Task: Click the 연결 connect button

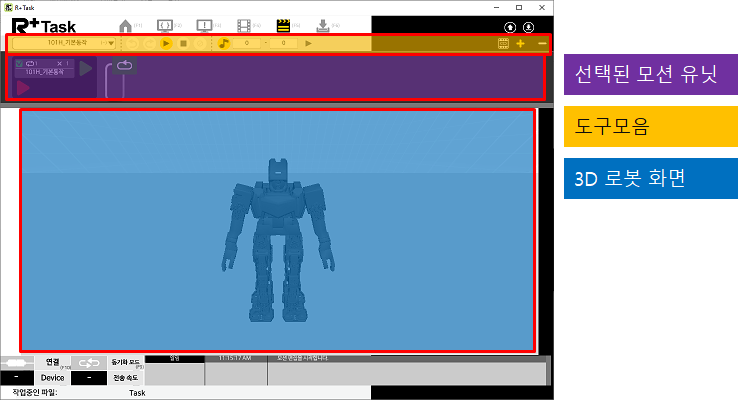Action: (x=52, y=362)
